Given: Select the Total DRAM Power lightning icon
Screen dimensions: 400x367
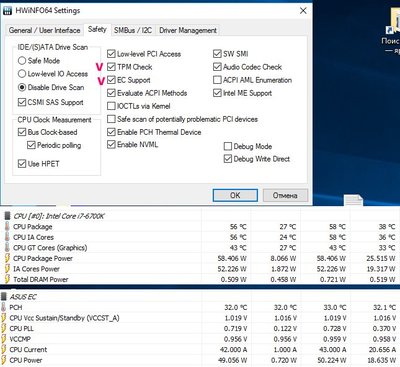Looking at the screenshot, I should [7, 279].
